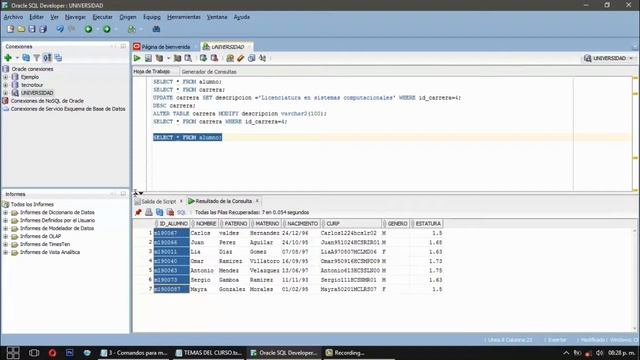Click the green plus New Connection icon

[8, 58]
